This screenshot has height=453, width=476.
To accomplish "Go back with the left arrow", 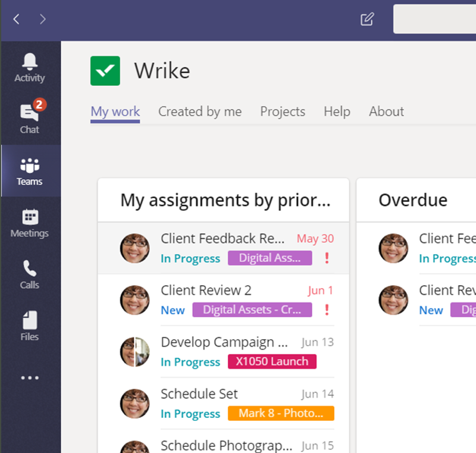I will (x=17, y=19).
